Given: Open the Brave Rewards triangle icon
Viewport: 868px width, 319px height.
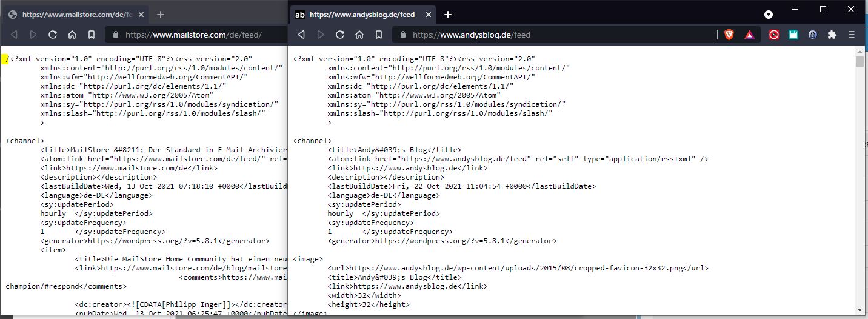Looking at the screenshot, I should (750, 35).
